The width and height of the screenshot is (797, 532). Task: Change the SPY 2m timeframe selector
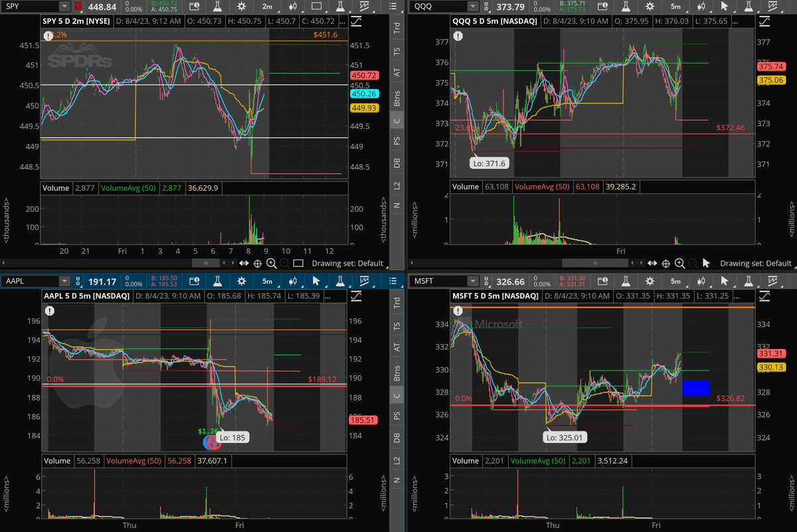tap(268, 7)
